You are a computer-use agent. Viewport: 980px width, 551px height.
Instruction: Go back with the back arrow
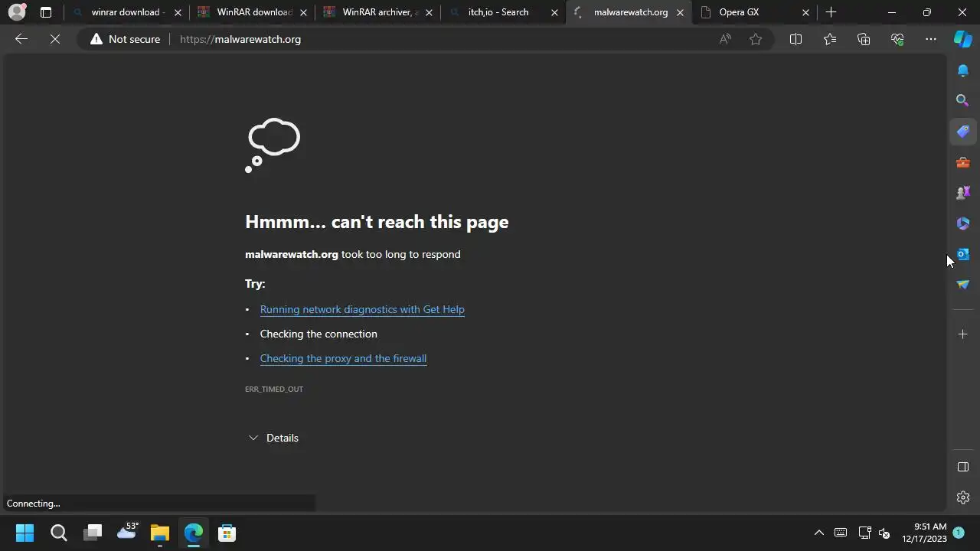(21, 39)
